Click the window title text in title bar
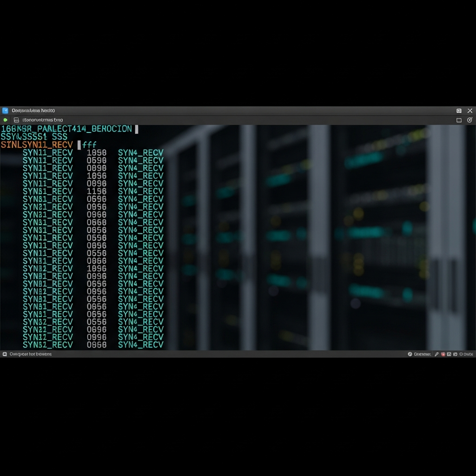 pos(33,111)
